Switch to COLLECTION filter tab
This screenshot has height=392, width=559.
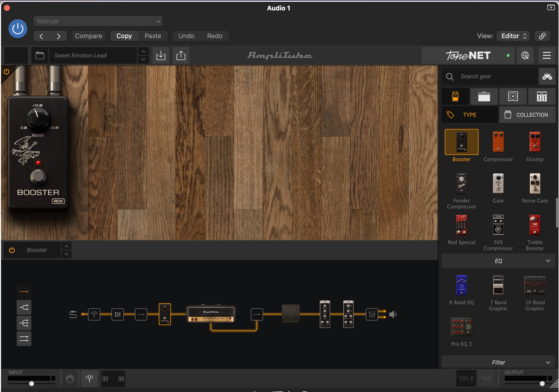pos(527,115)
